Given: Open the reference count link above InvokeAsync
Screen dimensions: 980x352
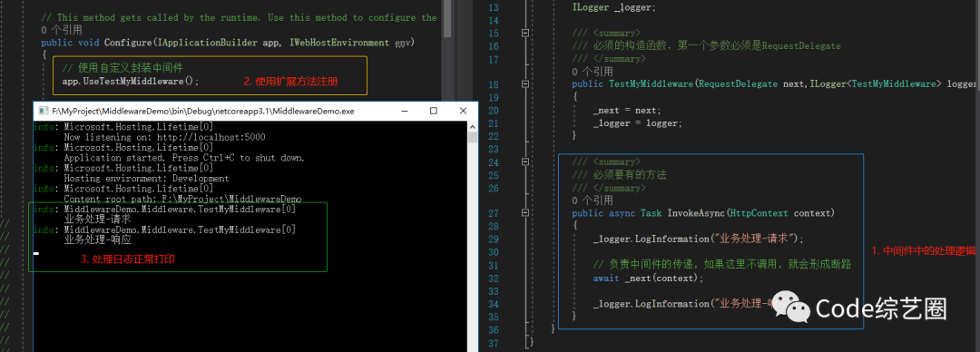Looking at the screenshot, I should [593, 200].
